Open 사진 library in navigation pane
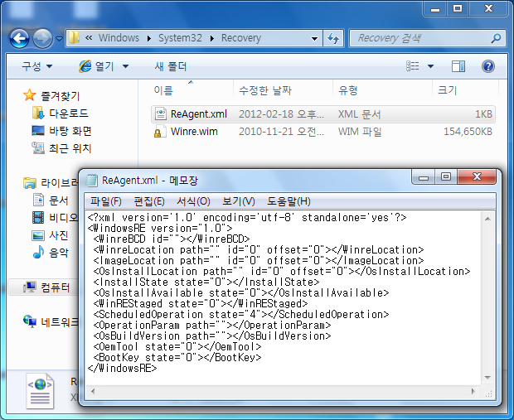This screenshot has height=420, width=514. click(58, 235)
